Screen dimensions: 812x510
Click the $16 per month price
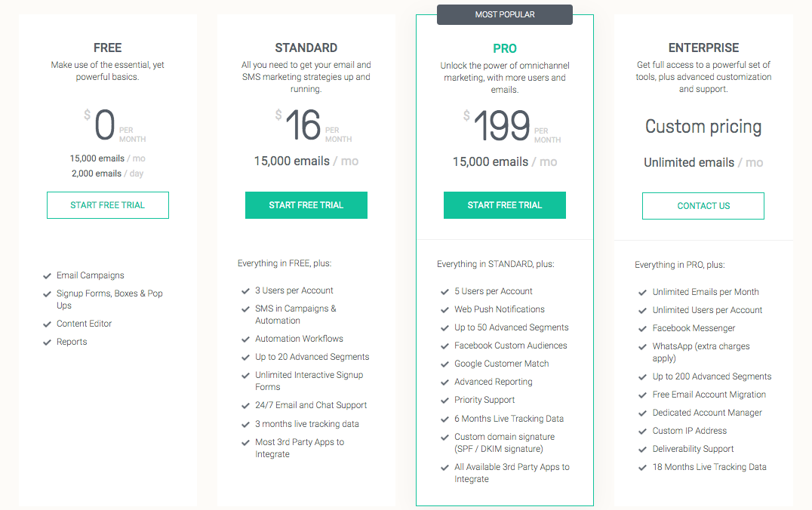click(x=304, y=126)
